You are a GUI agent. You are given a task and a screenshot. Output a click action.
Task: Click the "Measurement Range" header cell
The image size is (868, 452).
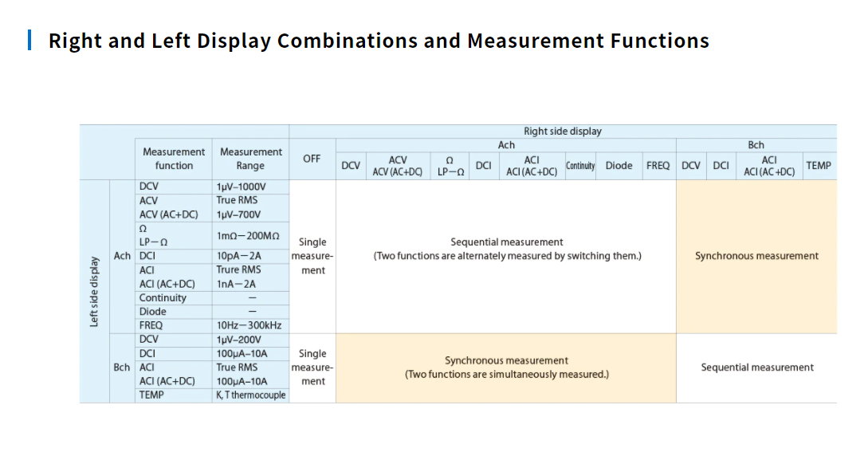click(x=250, y=159)
